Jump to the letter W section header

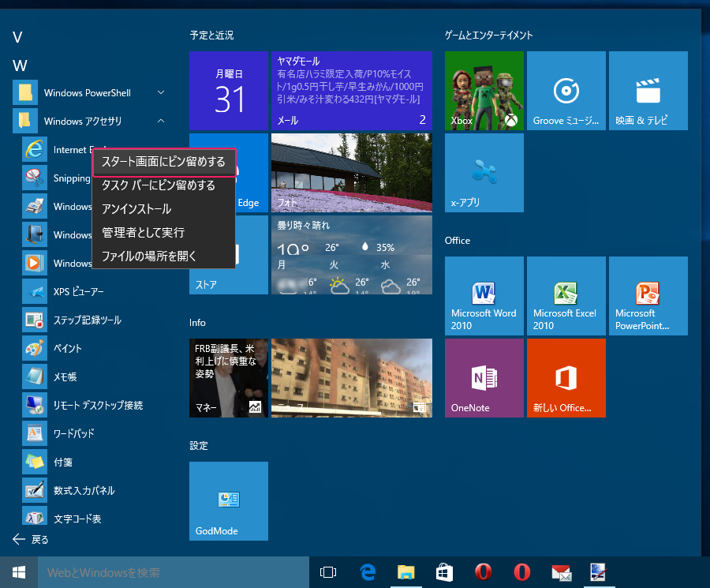tap(20, 66)
